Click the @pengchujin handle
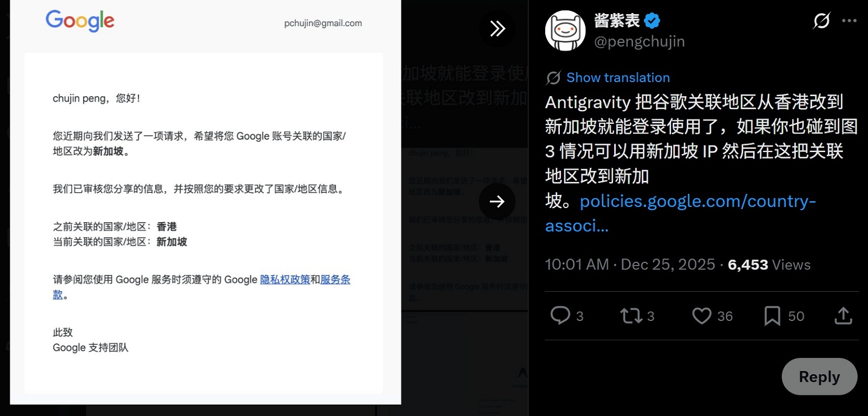 coord(639,42)
